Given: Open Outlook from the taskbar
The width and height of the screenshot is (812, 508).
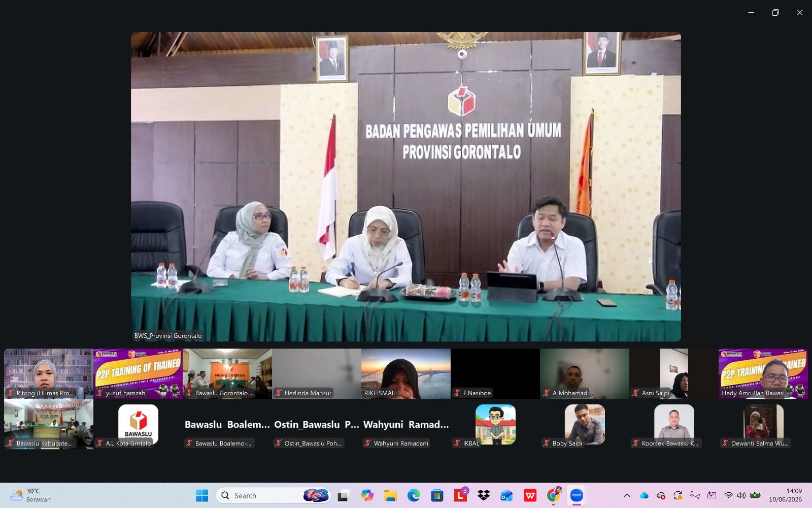Looking at the screenshot, I should click(506, 495).
